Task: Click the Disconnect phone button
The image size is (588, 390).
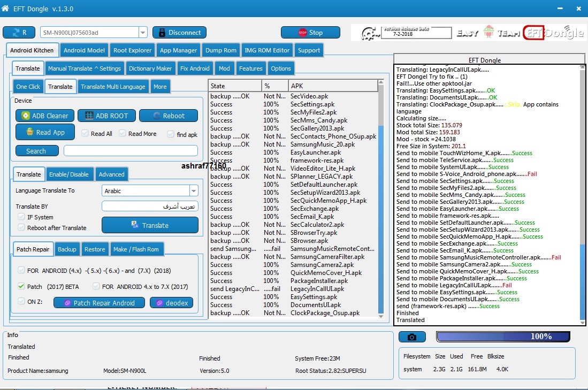Action: tap(179, 33)
